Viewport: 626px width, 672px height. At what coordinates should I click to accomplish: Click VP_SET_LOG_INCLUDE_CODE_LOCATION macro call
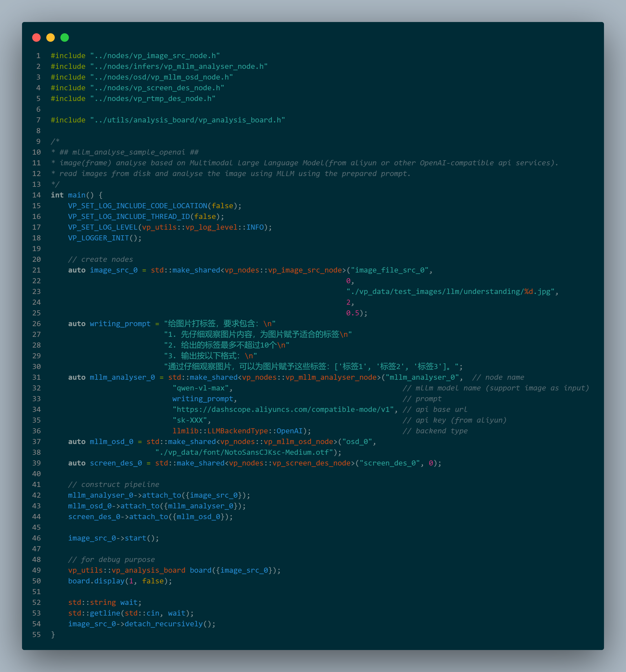pyautogui.click(x=155, y=206)
